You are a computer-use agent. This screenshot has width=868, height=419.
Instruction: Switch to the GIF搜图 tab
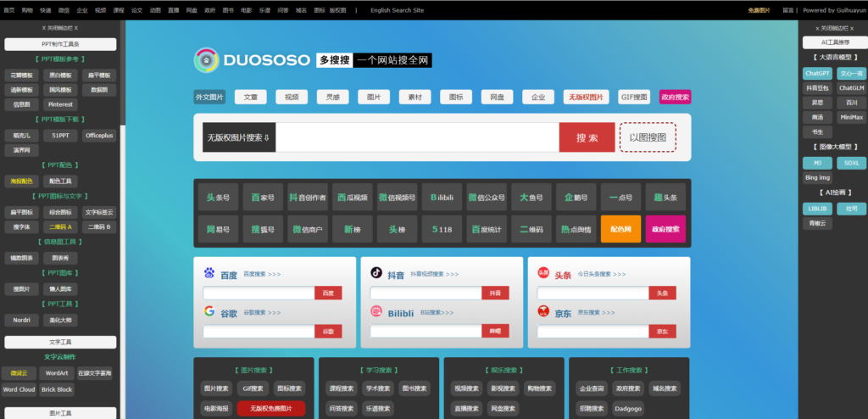(634, 97)
